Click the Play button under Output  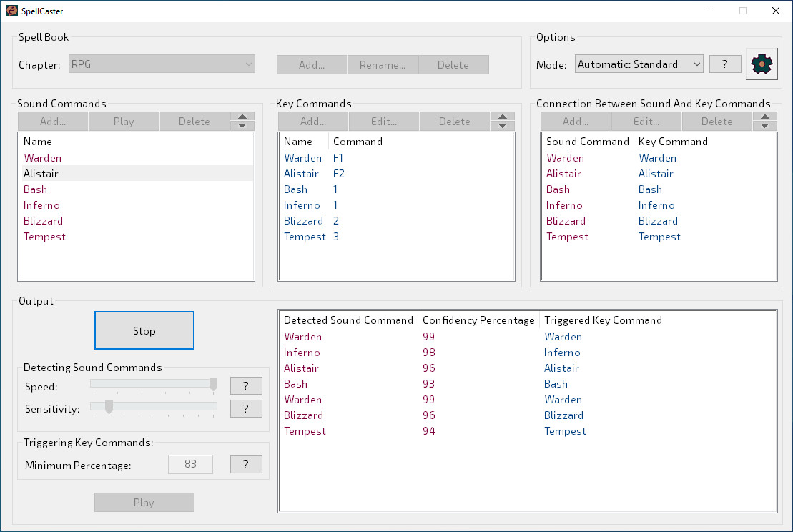pos(144,503)
